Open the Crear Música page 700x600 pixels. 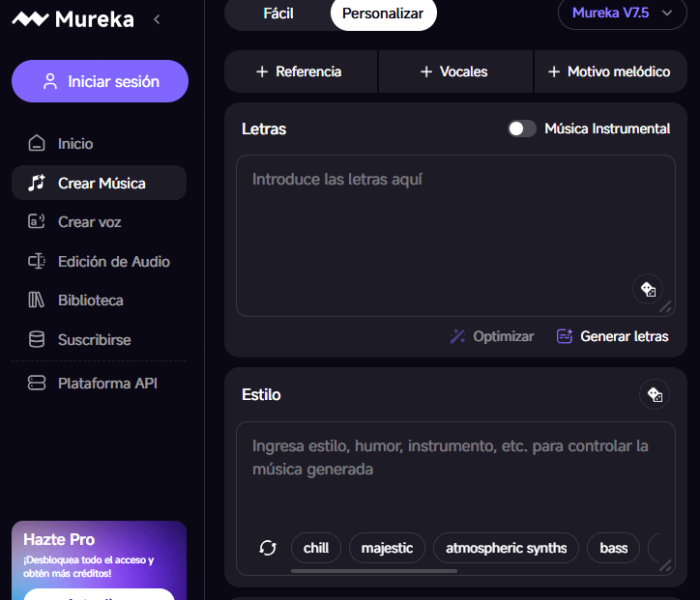pyautogui.click(x=100, y=183)
